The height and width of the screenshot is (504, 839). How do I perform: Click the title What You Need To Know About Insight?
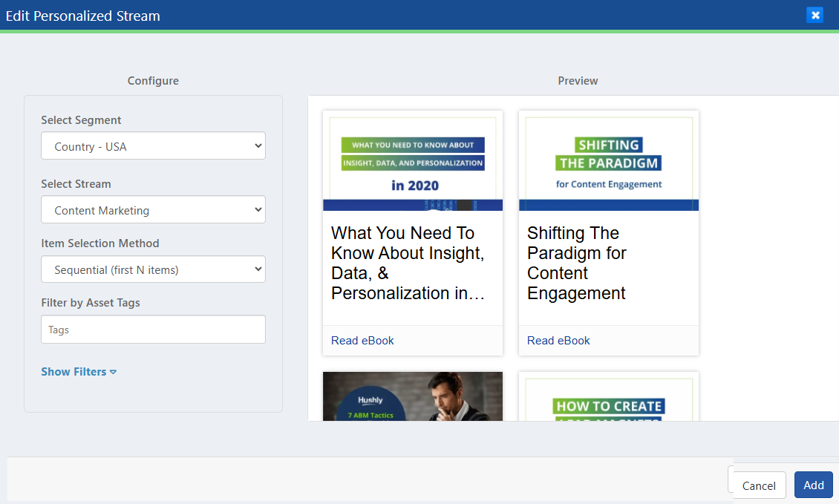[x=408, y=263]
